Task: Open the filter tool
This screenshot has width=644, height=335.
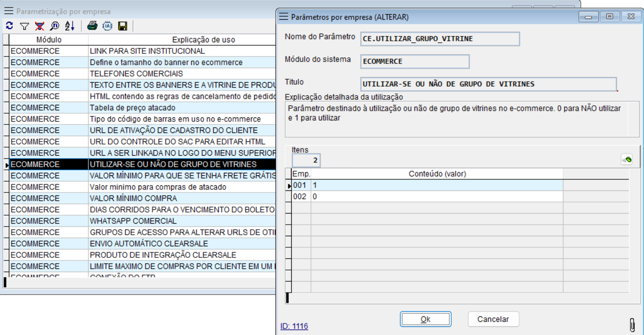Action: click(24, 26)
